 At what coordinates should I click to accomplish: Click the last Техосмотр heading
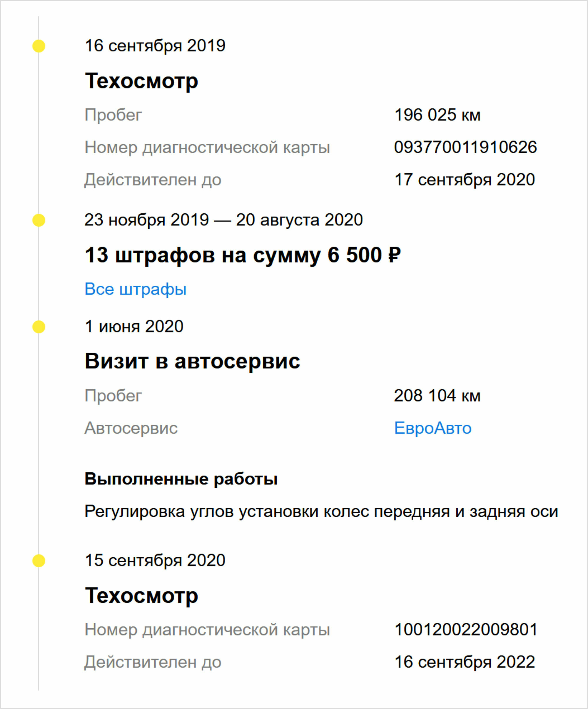point(141,596)
